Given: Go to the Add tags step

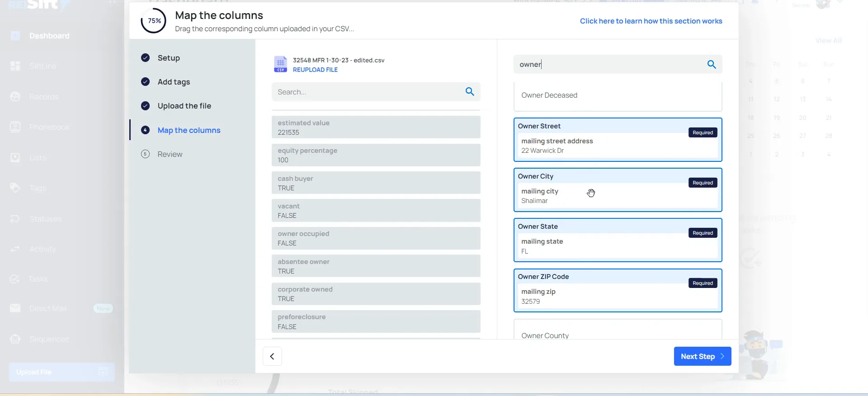Looking at the screenshot, I should click(174, 82).
